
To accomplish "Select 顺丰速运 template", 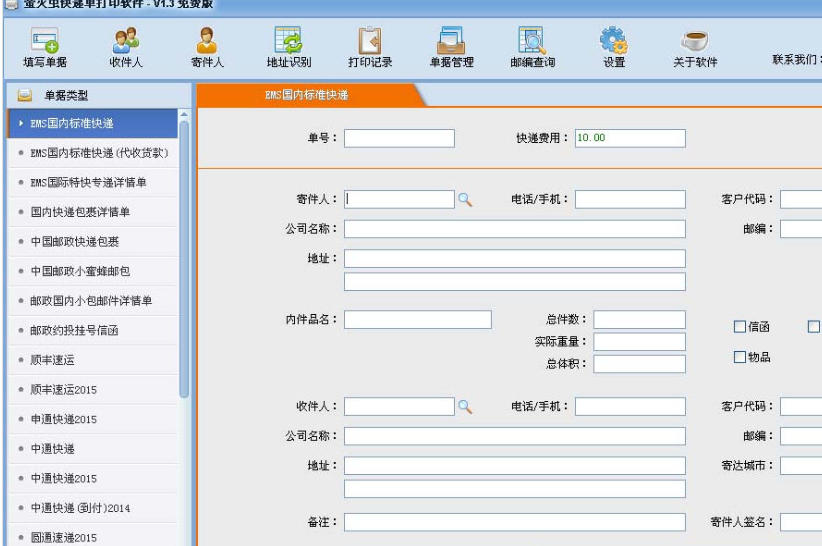I will pos(93,360).
